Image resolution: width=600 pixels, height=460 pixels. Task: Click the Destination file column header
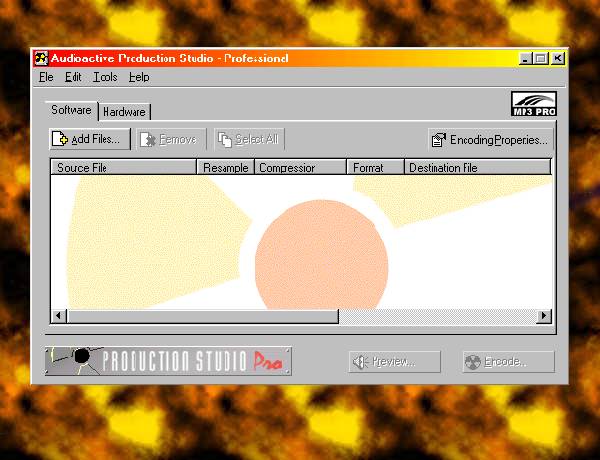477,168
